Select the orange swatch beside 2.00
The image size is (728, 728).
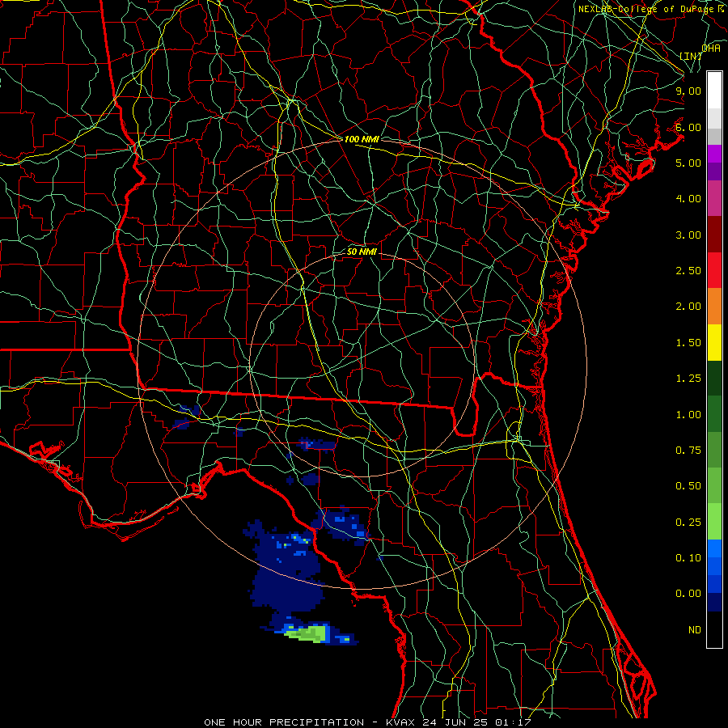[x=714, y=306]
